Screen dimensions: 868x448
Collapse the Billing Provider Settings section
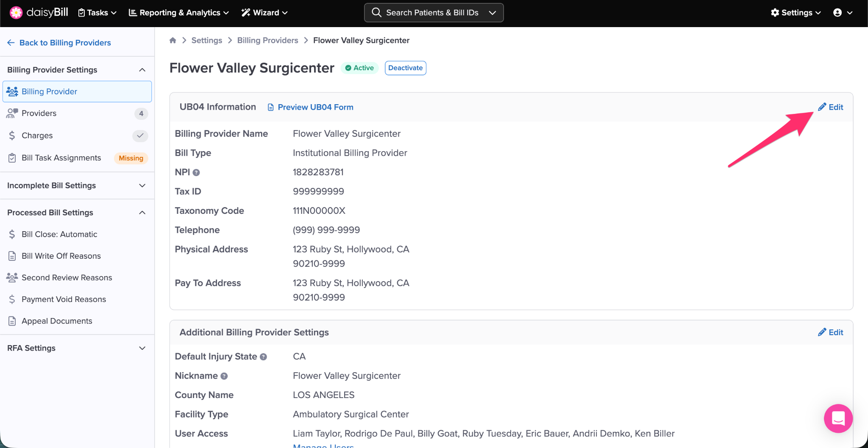tap(142, 70)
